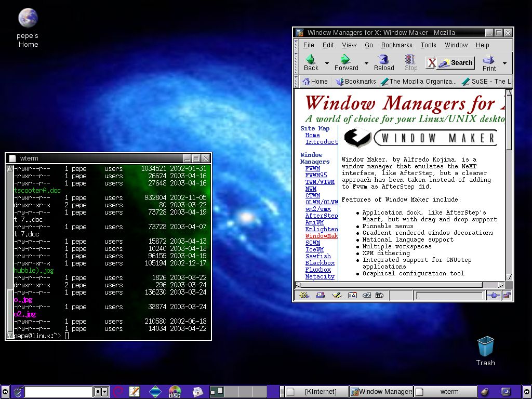The width and height of the screenshot is (532, 399).
Task: Open Address Book from Mozilla component bar
Action: tap(353, 295)
